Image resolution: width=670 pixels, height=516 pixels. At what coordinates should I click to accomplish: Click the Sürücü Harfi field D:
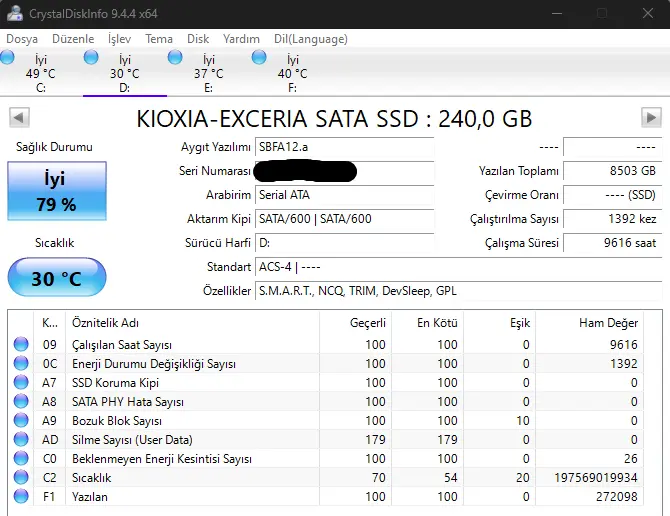coord(344,243)
